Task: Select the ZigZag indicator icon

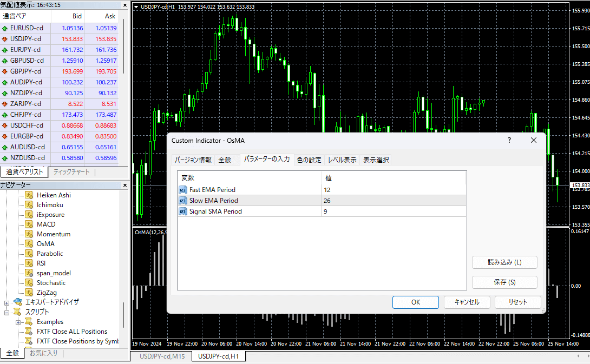Action: (x=29, y=293)
